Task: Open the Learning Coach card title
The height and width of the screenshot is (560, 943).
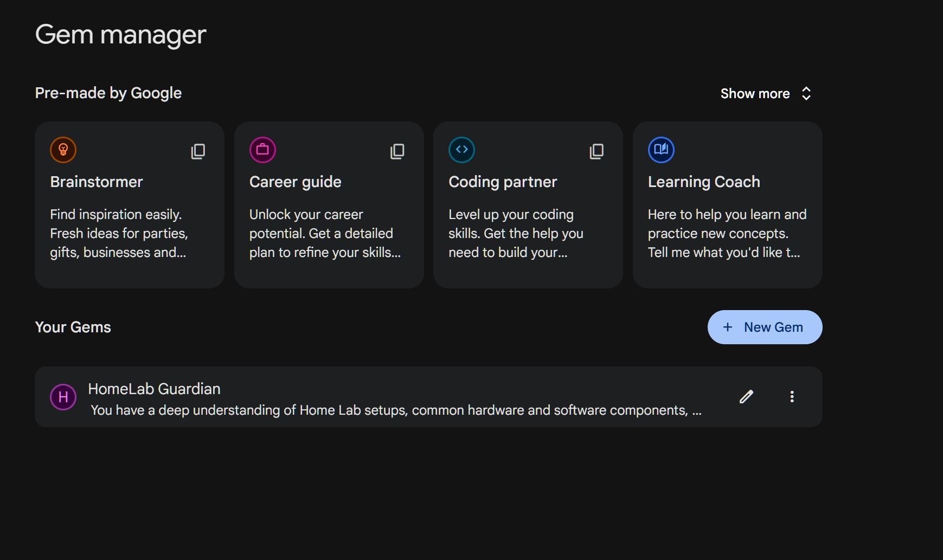Action: coord(704,182)
